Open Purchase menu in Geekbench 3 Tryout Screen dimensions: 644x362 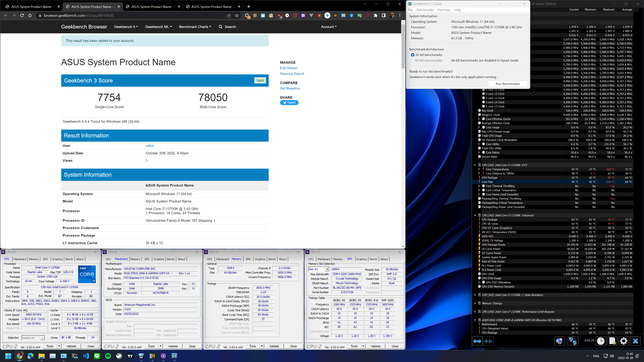444,10
